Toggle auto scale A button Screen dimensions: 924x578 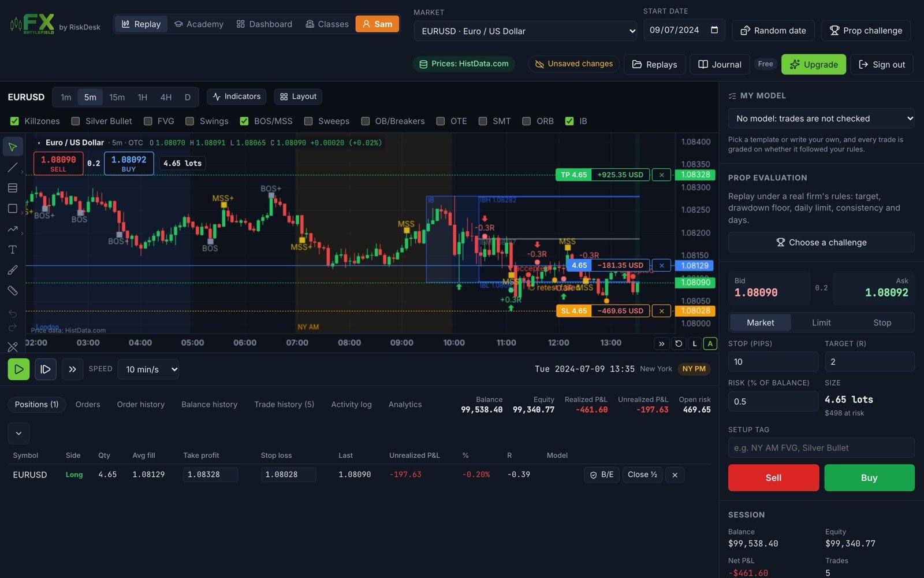710,343
